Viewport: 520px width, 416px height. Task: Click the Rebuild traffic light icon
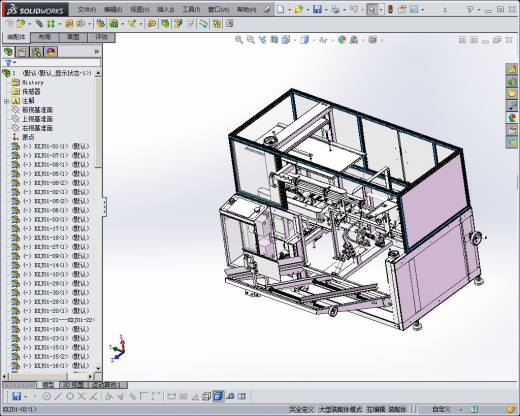(390, 9)
